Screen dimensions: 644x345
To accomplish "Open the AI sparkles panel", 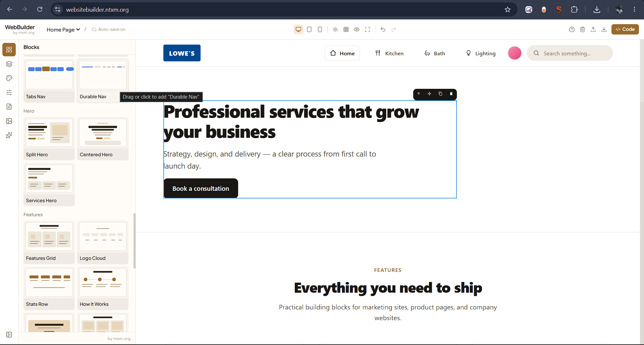I will (9, 135).
